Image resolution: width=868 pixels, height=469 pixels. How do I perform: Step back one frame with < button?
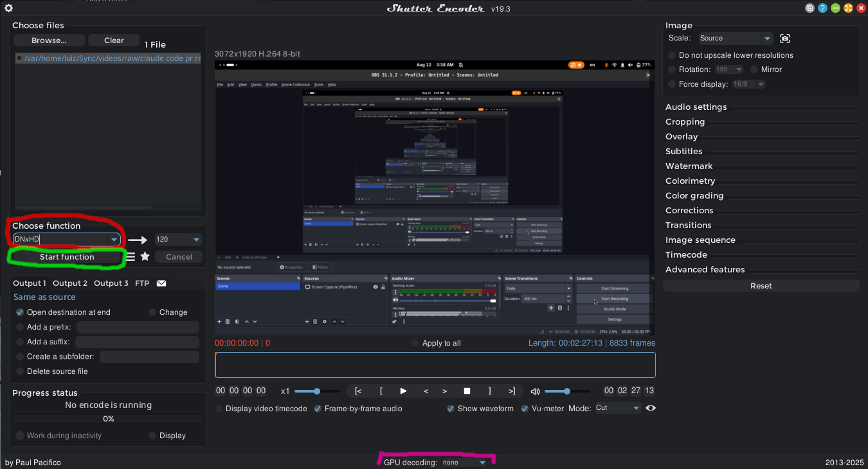426,391
